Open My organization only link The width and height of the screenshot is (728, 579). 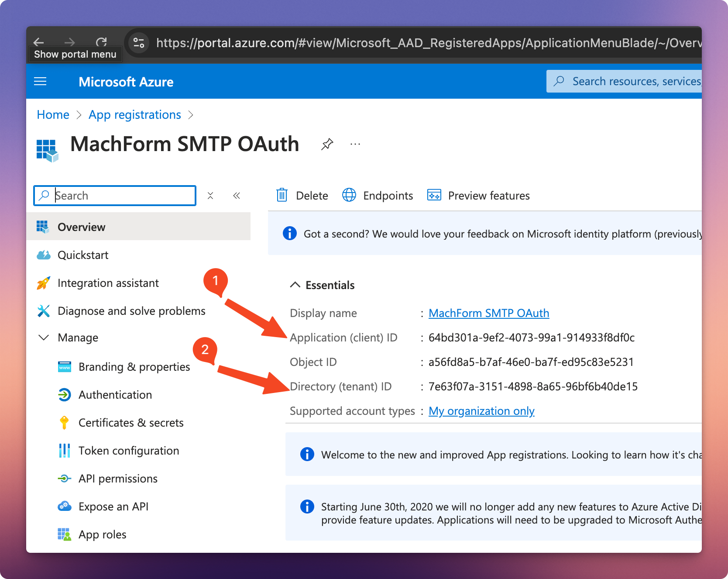click(481, 411)
